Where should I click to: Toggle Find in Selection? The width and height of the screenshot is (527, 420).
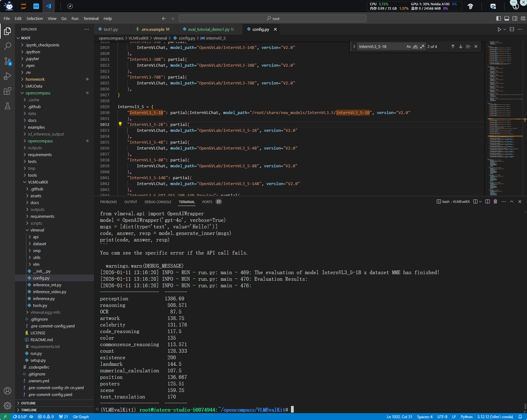(x=468, y=46)
